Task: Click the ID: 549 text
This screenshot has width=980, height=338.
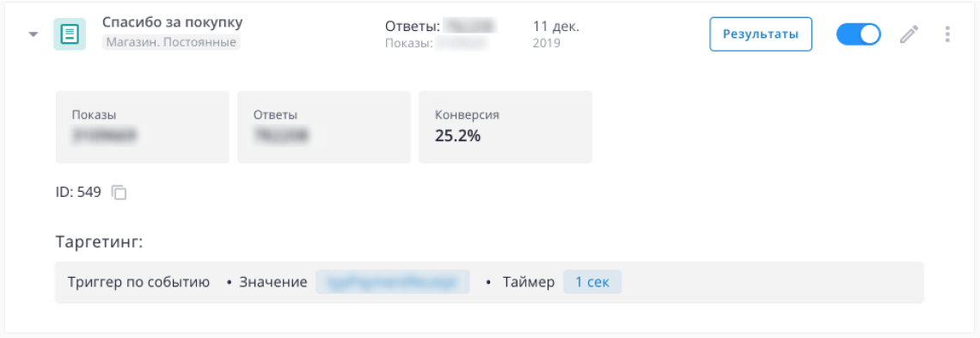Action: pyautogui.click(x=78, y=193)
